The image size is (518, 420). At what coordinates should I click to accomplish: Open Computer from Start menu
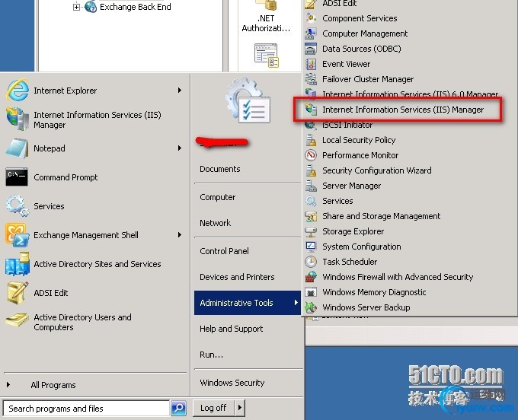point(217,197)
